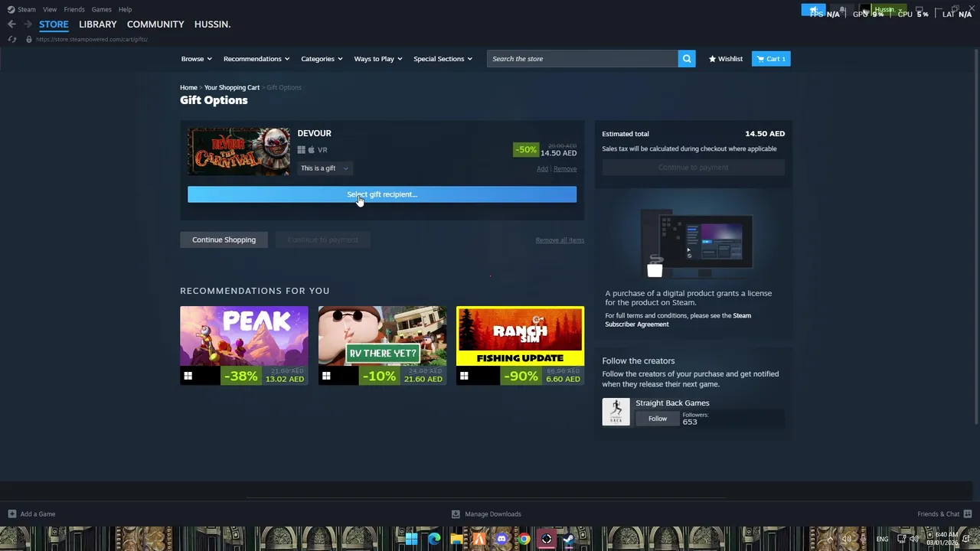
Task: Switch to the COMMUNITY tab
Action: click(x=155, y=24)
